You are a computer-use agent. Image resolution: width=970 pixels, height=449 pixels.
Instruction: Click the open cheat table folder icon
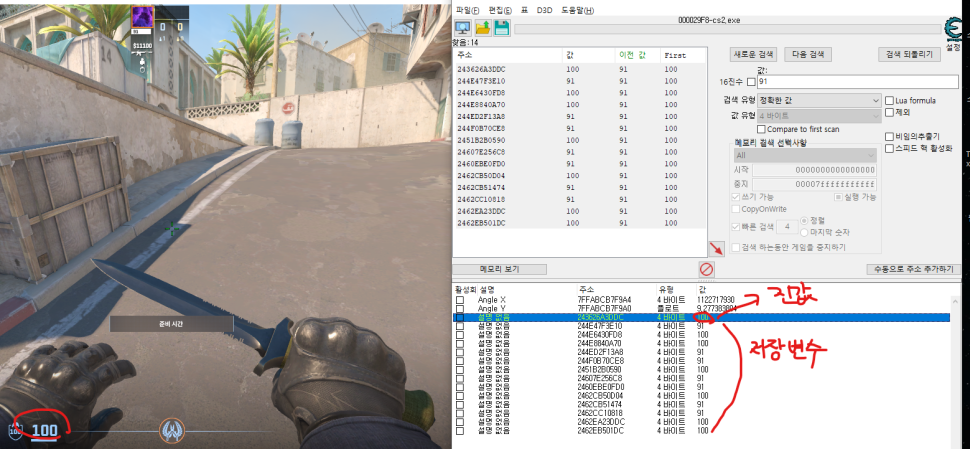483,28
